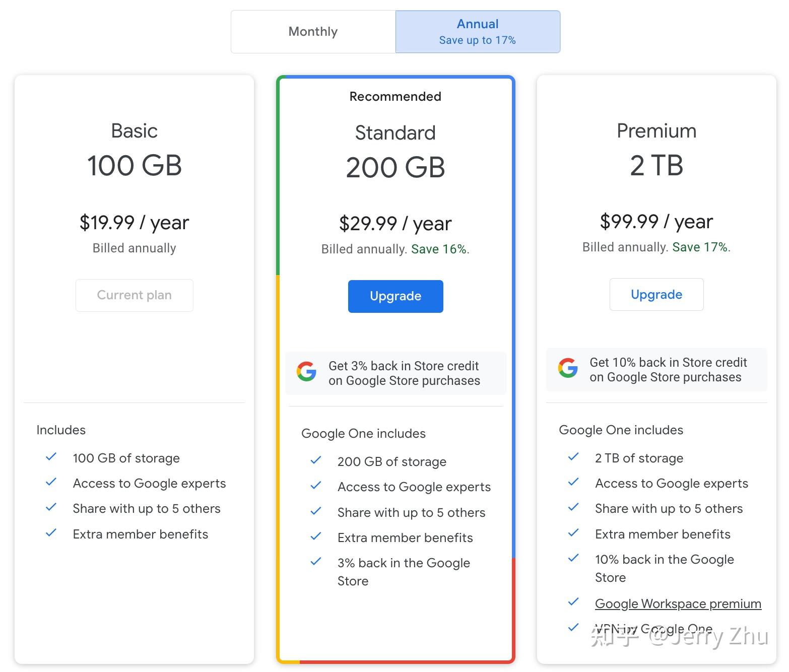Click the checkmark beside 100 GB of storage
The image size is (789, 672).
51,456
